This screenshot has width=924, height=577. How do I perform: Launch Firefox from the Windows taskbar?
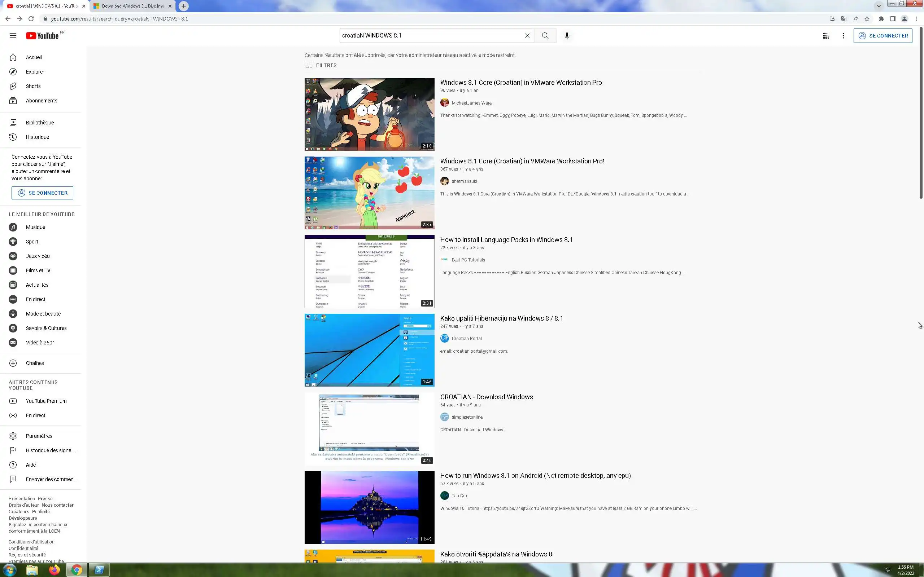pos(54,570)
